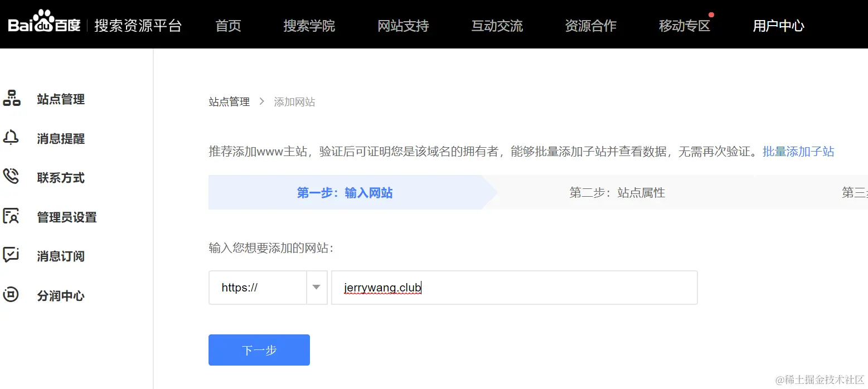Click the 站点管理 sidebar icon

[x=12, y=99]
